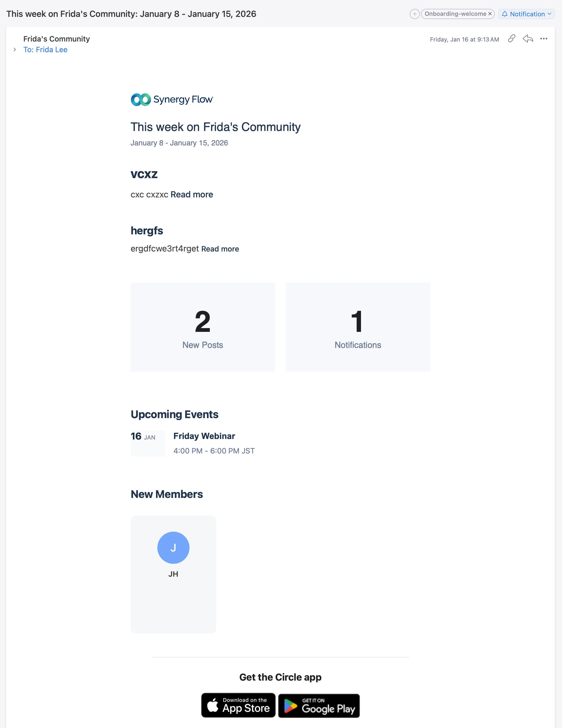Image resolution: width=562 pixels, height=728 pixels.
Task: Click the Notifications count card
Action: 358,327
